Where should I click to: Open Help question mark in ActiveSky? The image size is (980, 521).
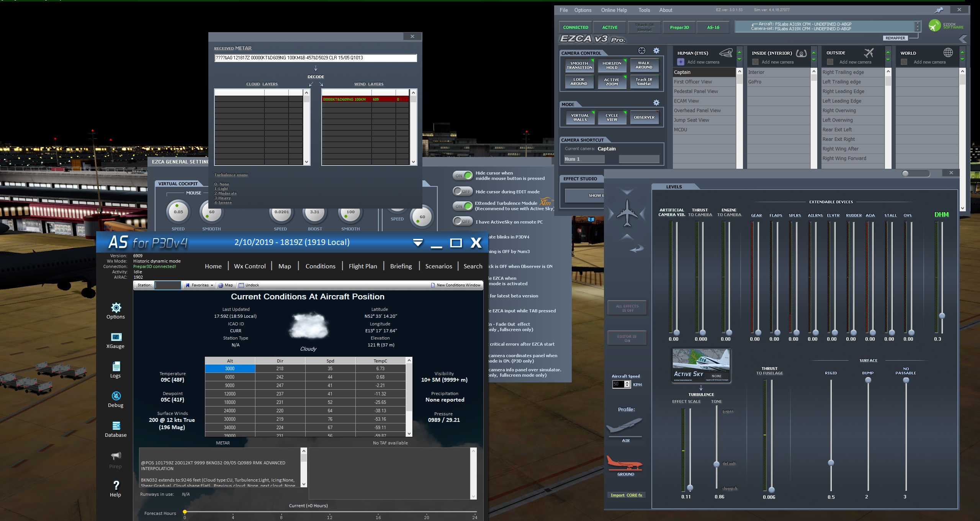tap(116, 485)
